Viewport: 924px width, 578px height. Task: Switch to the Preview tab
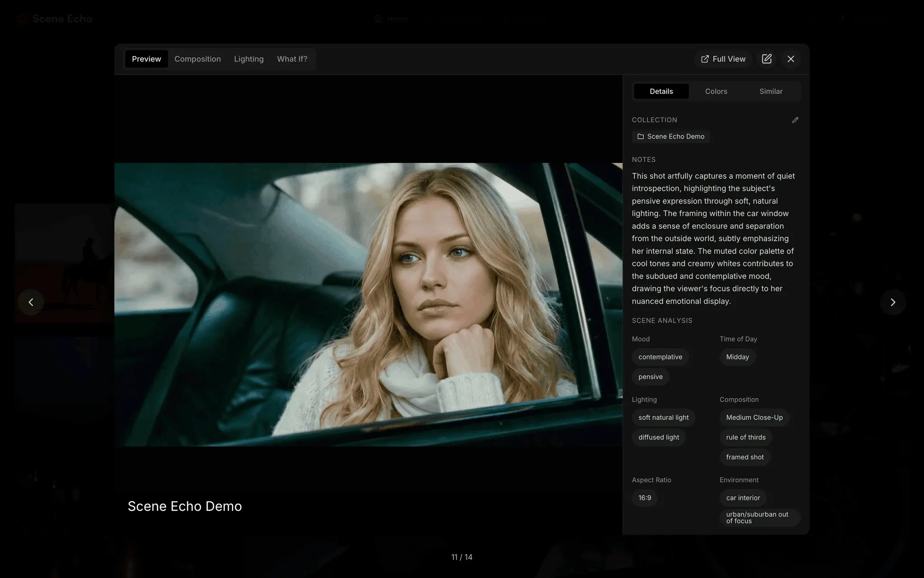click(146, 59)
